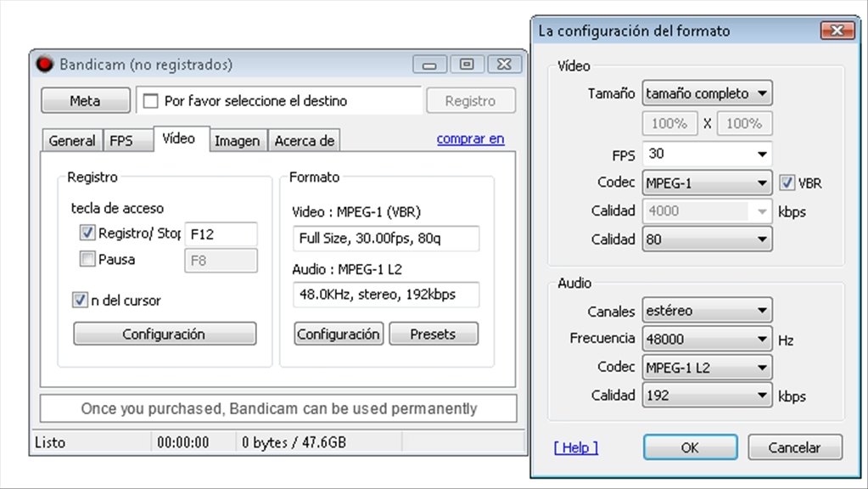Uncheck the VBR checkbox
The height and width of the screenshot is (489, 868).
pos(787,183)
